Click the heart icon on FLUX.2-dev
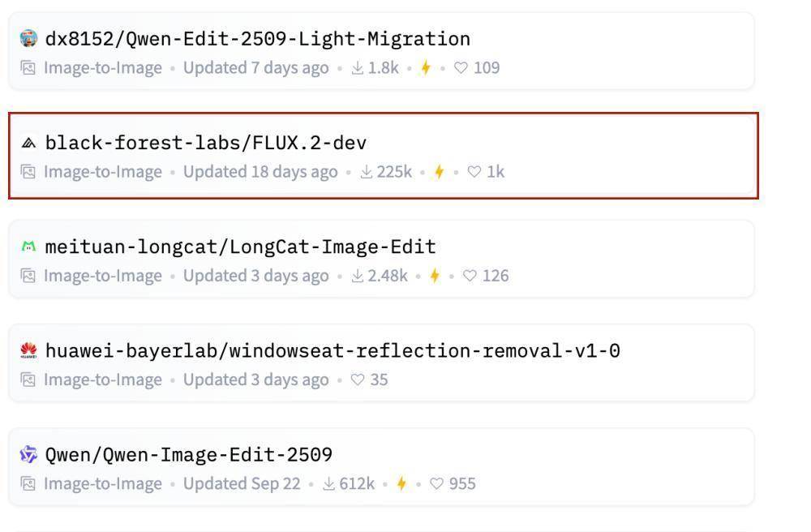This screenshot has width=811, height=532. point(474,172)
